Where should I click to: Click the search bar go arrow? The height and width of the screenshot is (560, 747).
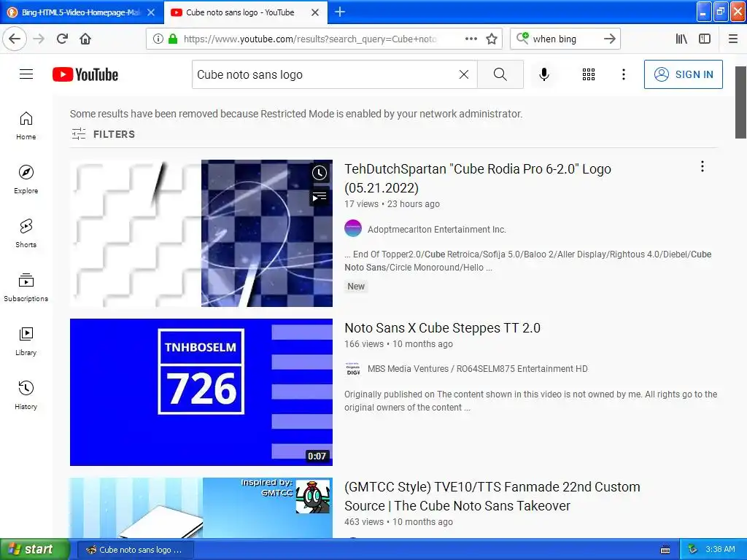click(609, 39)
